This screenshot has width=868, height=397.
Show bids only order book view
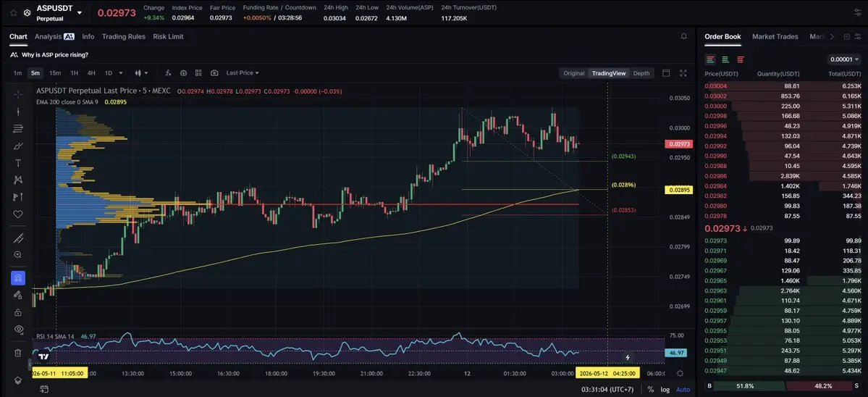tap(725, 59)
